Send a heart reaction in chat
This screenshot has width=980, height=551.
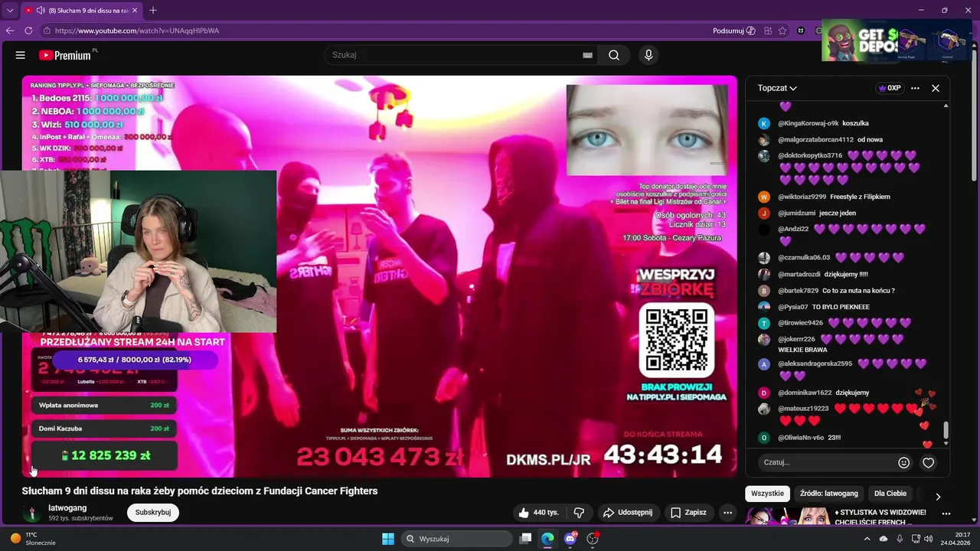[x=928, y=462]
